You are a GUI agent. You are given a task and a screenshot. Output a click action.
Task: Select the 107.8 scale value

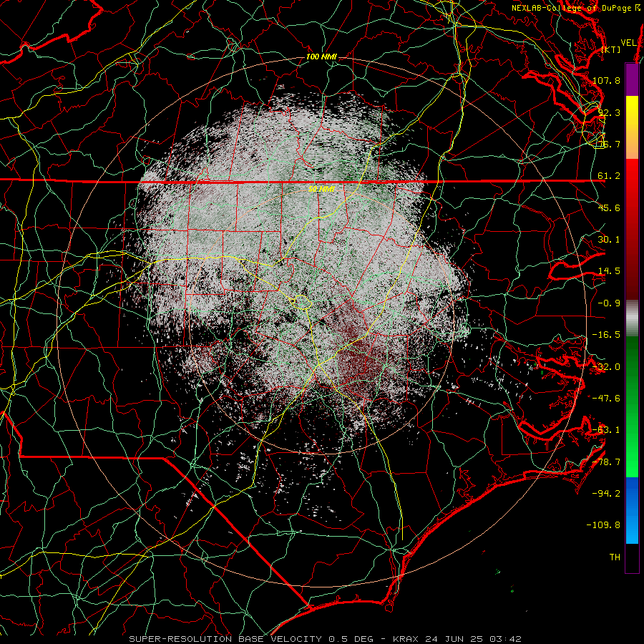click(606, 80)
